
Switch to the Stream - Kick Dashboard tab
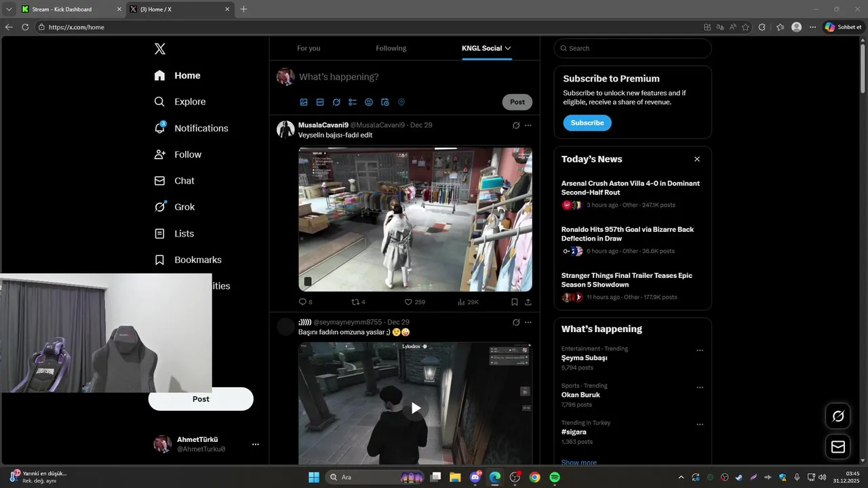tap(70, 9)
